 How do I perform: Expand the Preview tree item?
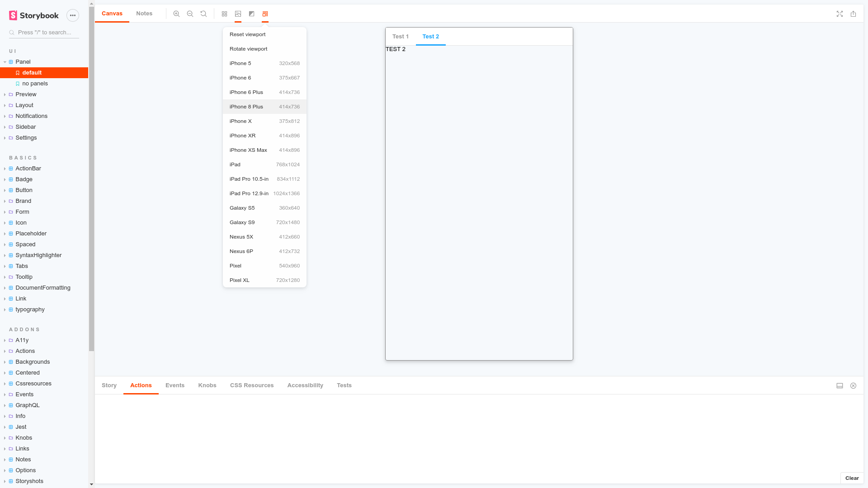(x=5, y=94)
